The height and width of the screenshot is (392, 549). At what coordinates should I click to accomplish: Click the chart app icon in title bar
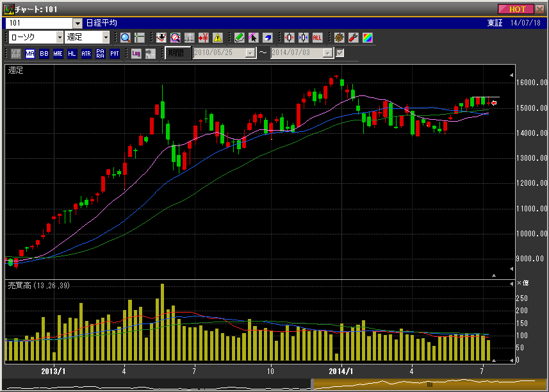(x=8, y=10)
